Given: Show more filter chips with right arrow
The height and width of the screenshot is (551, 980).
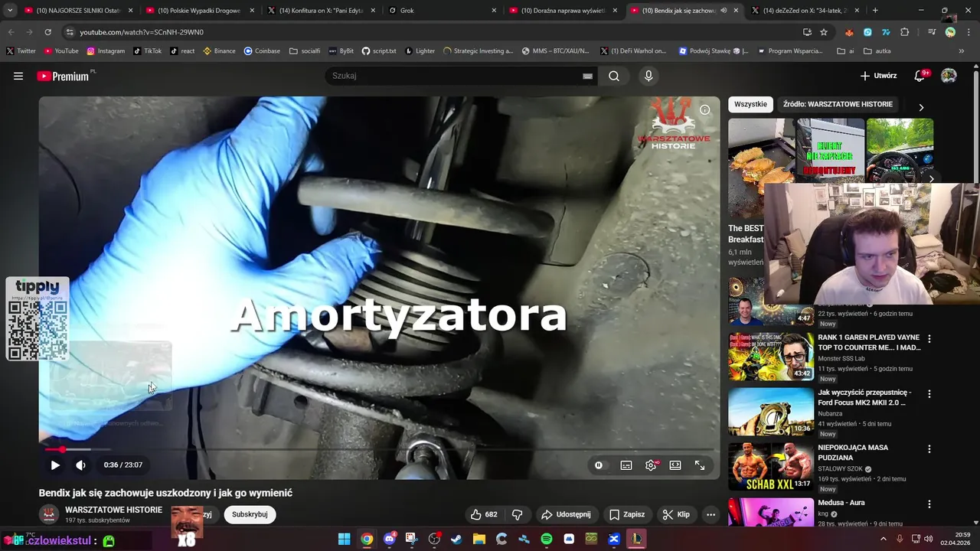Looking at the screenshot, I should (x=921, y=107).
